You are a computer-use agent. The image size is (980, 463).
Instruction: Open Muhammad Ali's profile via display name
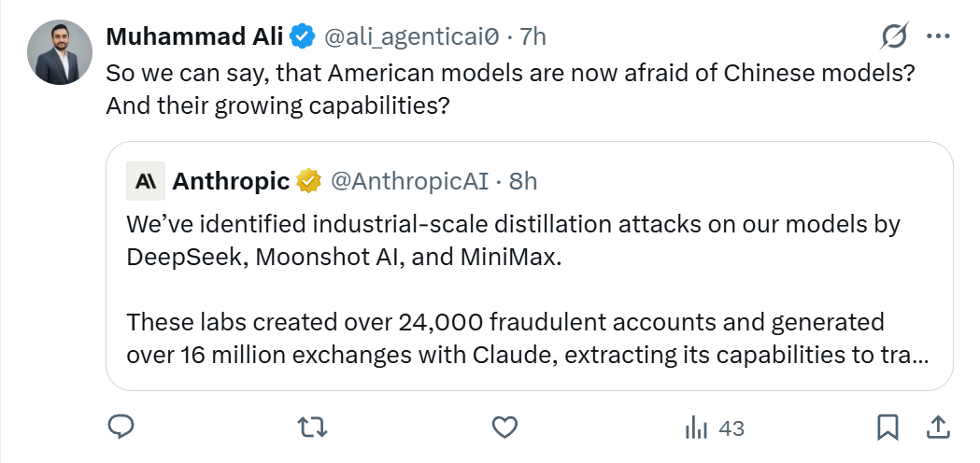(194, 36)
